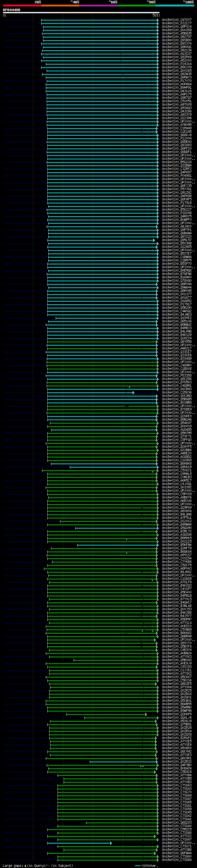Click the cyan alignment bar for UniRef100_Q0ZR32
Image resolution: width=197 pixels, height=868 pixels.
pyautogui.click(x=124, y=762)
